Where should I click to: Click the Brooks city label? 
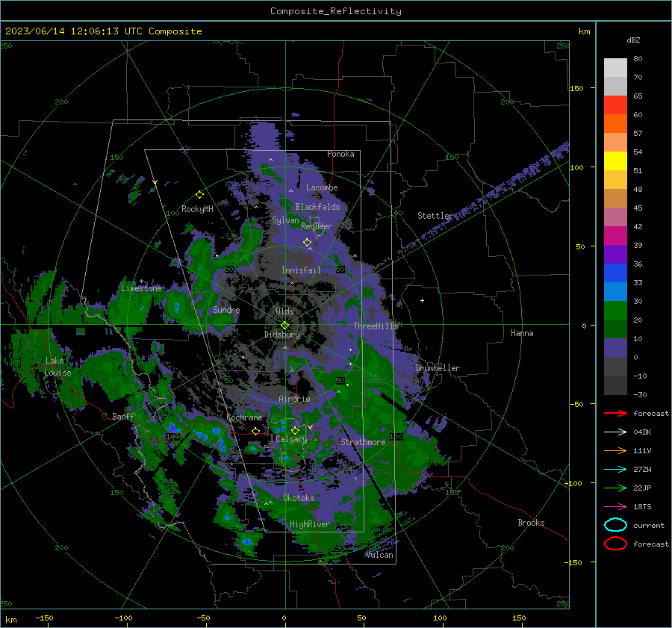pos(531,523)
